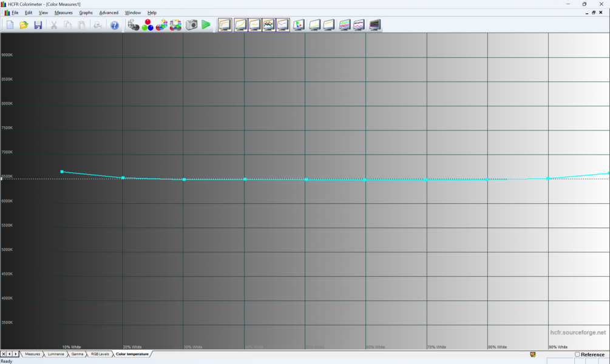Close the current tab with the X button
The width and height of the screenshot is (610, 364).
click(x=4, y=354)
